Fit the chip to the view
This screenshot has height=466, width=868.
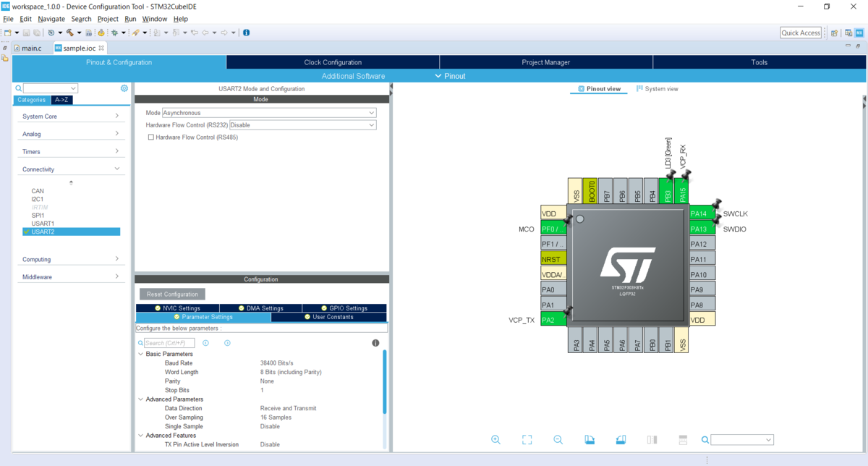(x=527, y=440)
